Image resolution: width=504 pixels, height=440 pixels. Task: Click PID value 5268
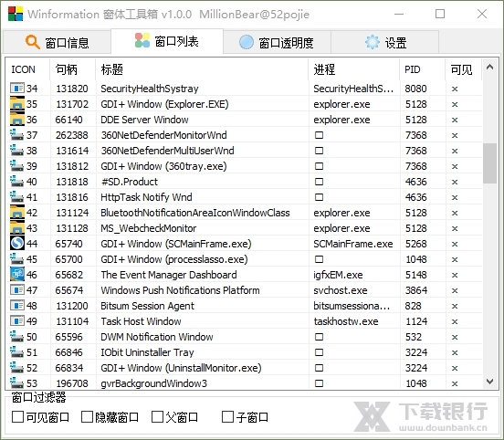[x=415, y=244]
